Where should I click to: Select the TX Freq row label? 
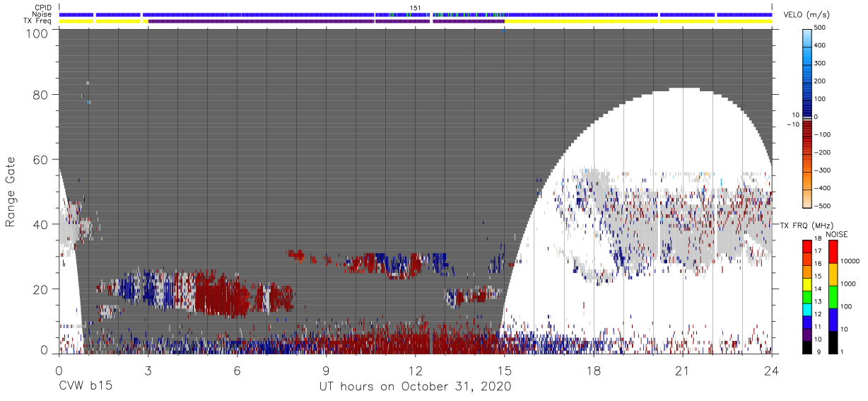click(37, 21)
